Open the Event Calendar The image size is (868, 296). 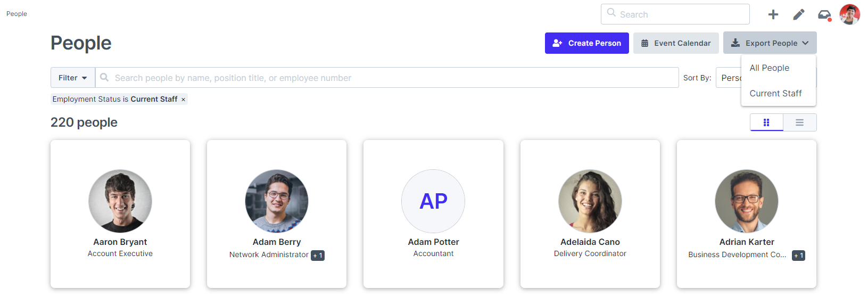coord(675,43)
